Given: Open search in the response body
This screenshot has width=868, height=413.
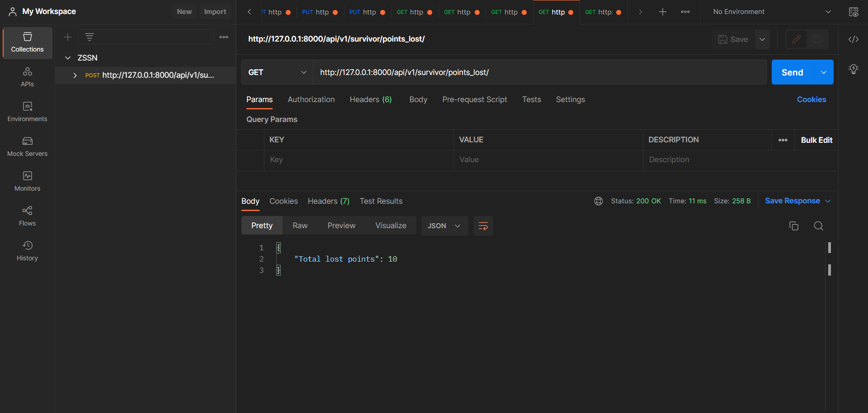Looking at the screenshot, I should 819,225.
